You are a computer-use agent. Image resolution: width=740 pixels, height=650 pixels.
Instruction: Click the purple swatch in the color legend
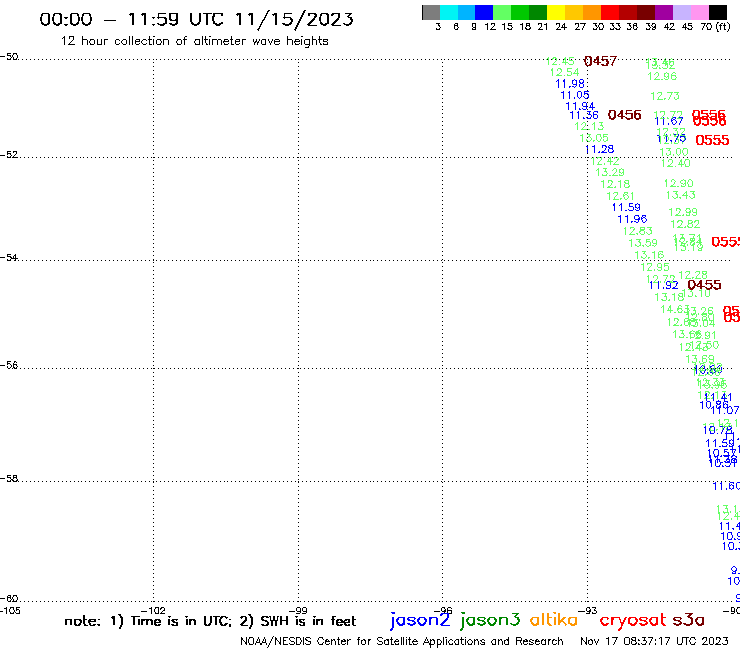[x=664, y=12]
